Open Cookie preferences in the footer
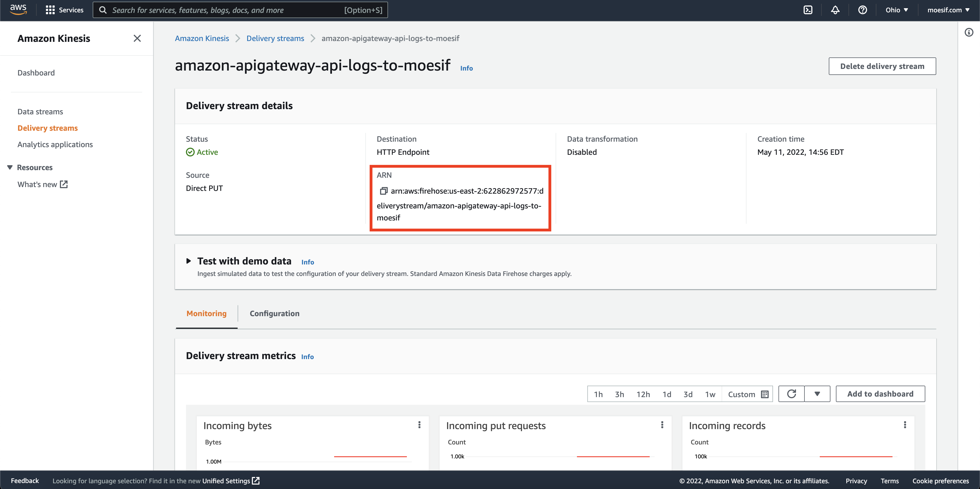This screenshot has width=980, height=489. coord(940,481)
